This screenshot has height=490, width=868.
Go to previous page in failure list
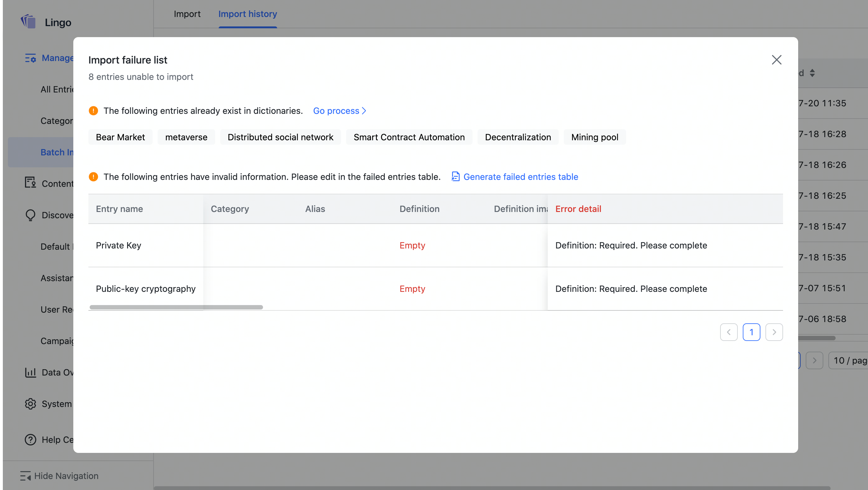tap(729, 332)
